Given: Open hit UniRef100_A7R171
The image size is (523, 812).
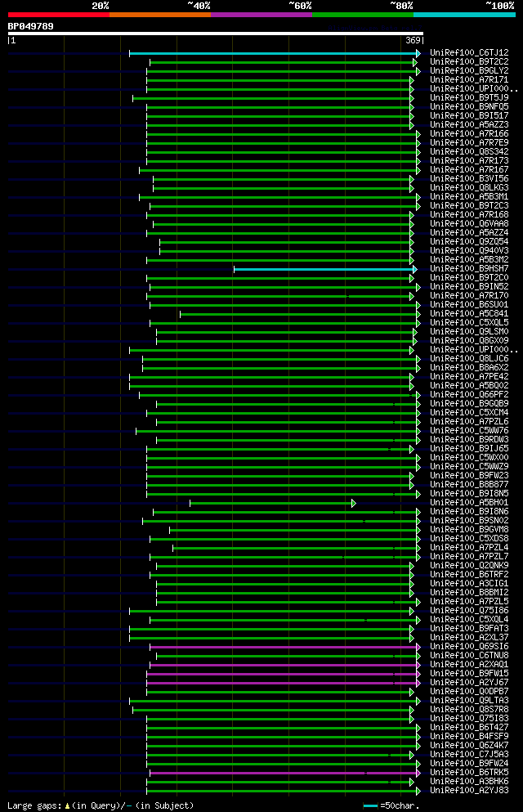Looking at the screenshot, I should [x=469, y=80].
